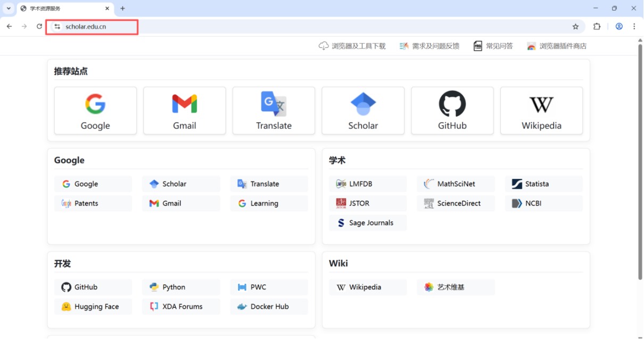
Task: Open the Python link
Action: 181,287
